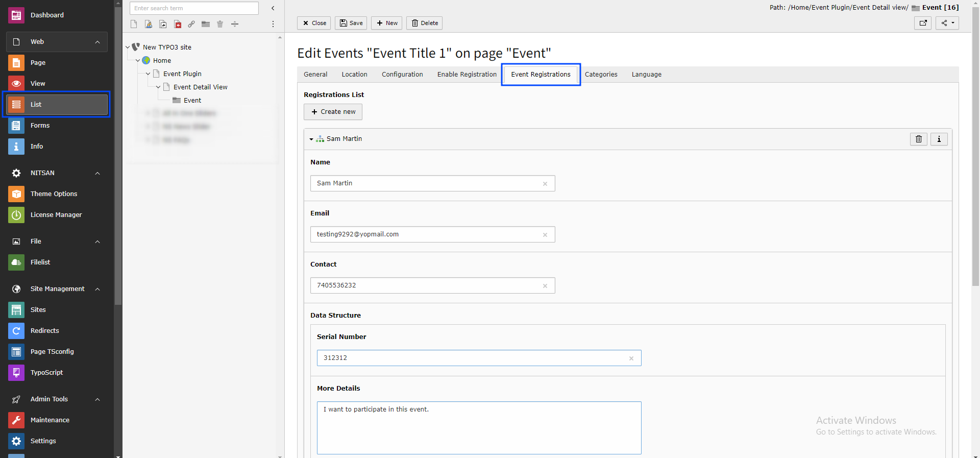Collapse the Site Management module group
The height and width of the screenshot is (458, 980).
(97, 289)
